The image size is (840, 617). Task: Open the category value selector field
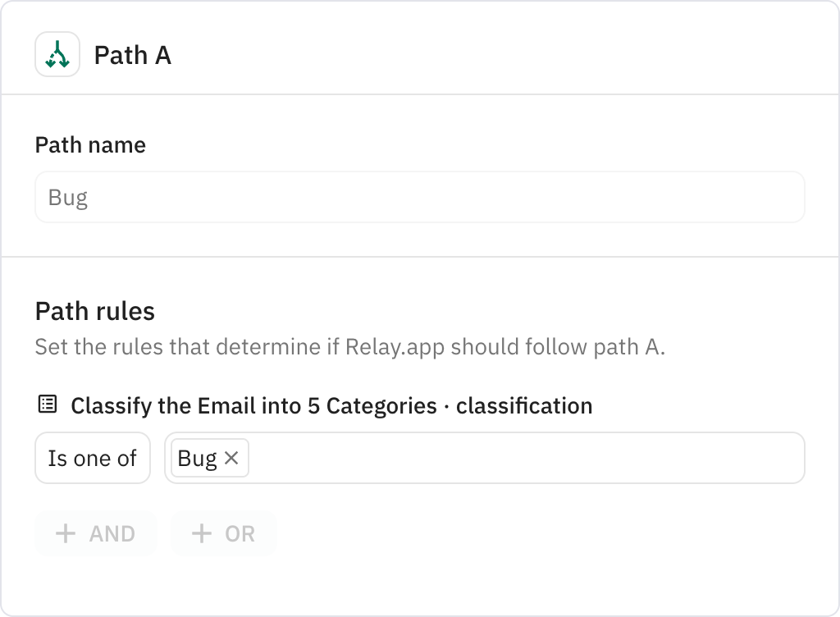[x=492, y=458]
